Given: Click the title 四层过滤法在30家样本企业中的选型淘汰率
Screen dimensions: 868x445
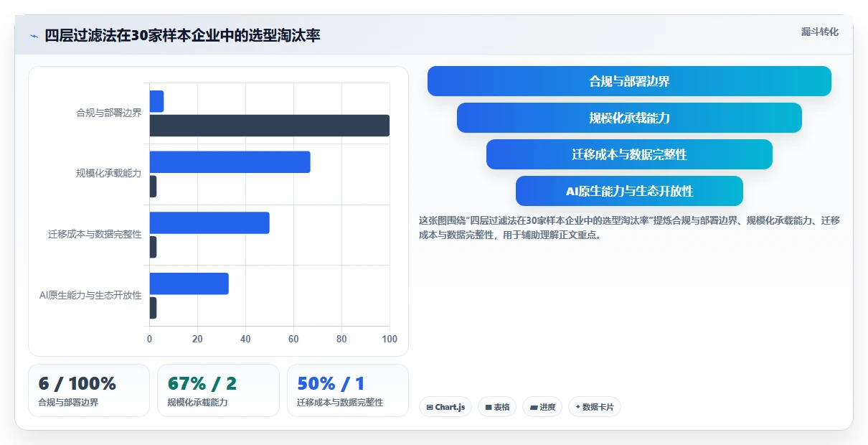Looking at the screenshot, I should coord(182,35).
